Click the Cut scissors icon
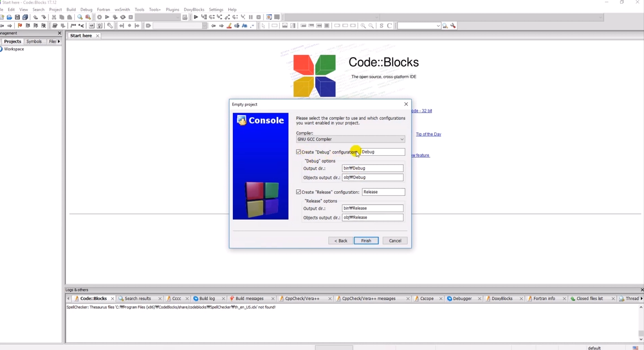This screenshot has height=350, width=644. click(54, 17)
